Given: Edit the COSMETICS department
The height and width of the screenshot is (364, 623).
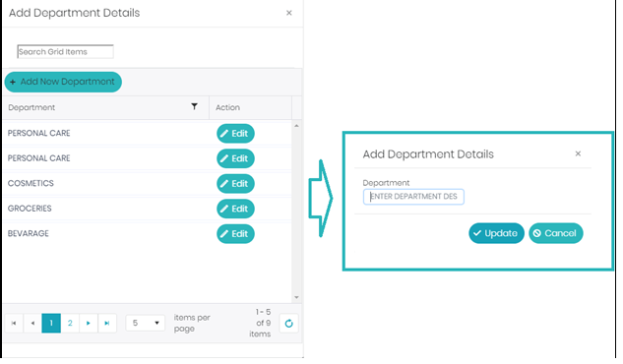Looking at the screenshot, I should (235, 184).
